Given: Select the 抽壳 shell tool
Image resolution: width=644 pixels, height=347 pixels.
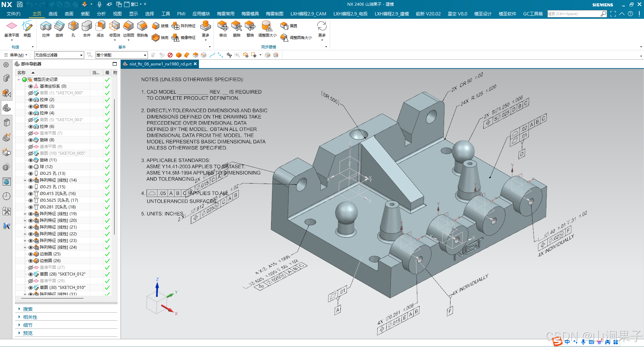Looking at the screenshot, I should (160, 38).
